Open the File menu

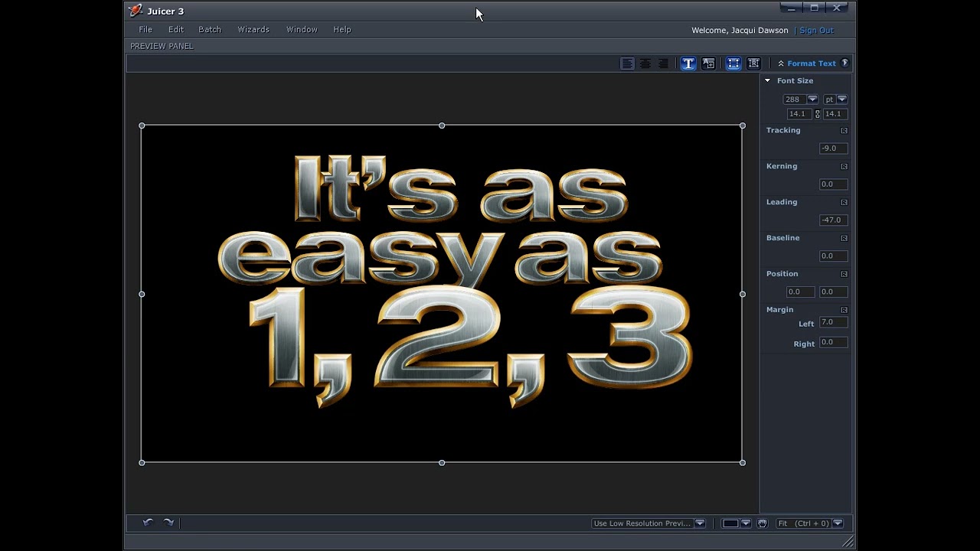click(145, 29)
